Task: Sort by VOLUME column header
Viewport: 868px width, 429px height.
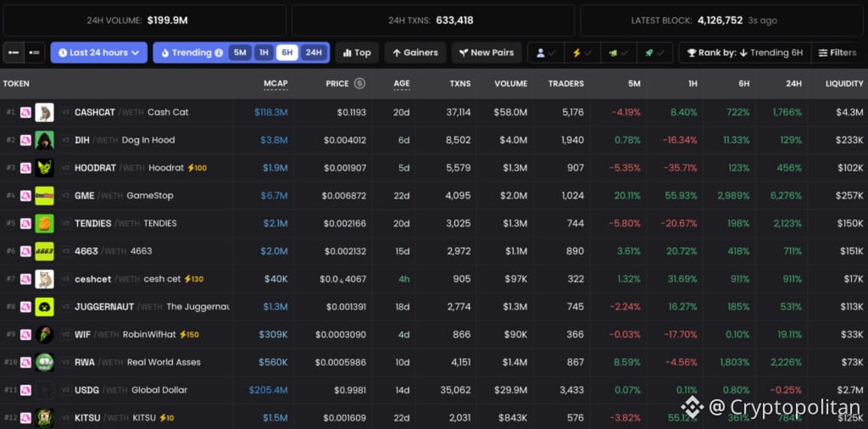Action: (511, 84)
